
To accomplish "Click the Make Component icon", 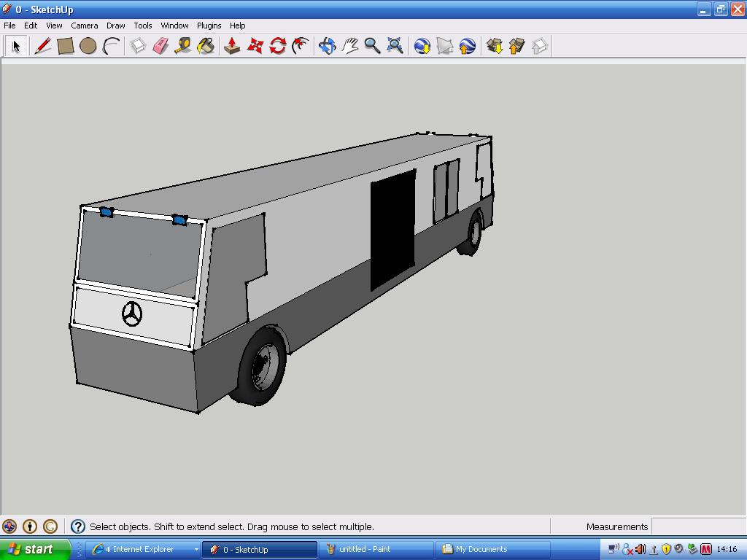I will click(x=138, y=46).
